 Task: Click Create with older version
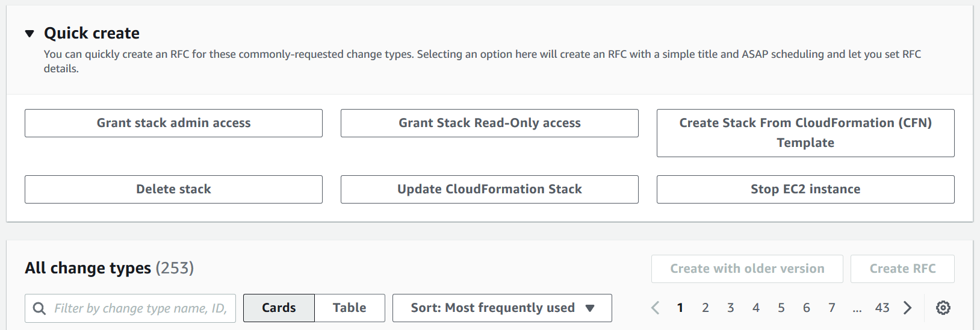coord(746,269)
